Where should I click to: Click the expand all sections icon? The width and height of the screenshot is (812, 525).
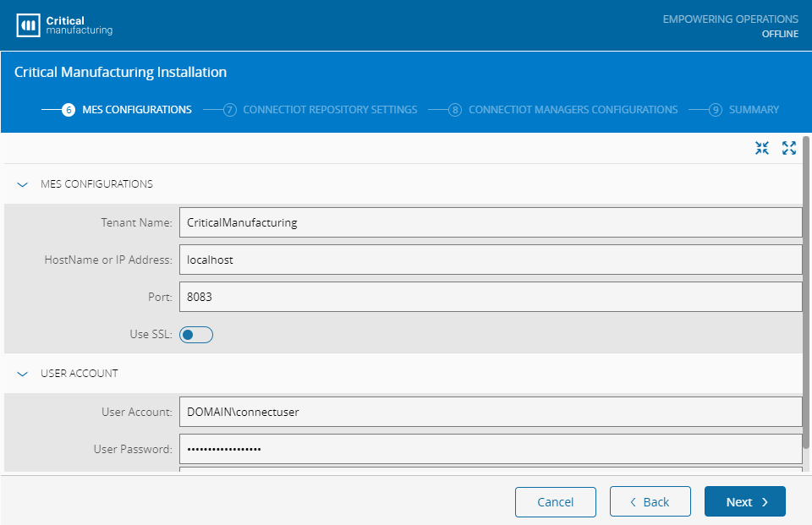789,148
